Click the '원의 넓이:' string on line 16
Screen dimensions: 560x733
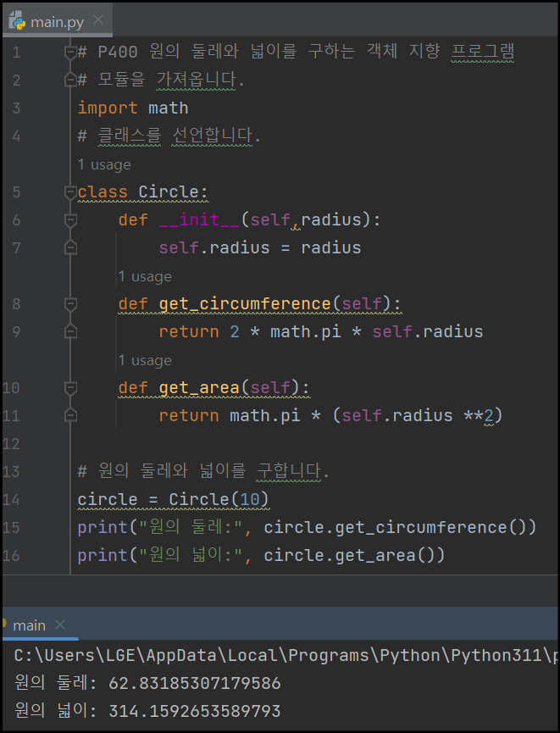click(191, 555)
